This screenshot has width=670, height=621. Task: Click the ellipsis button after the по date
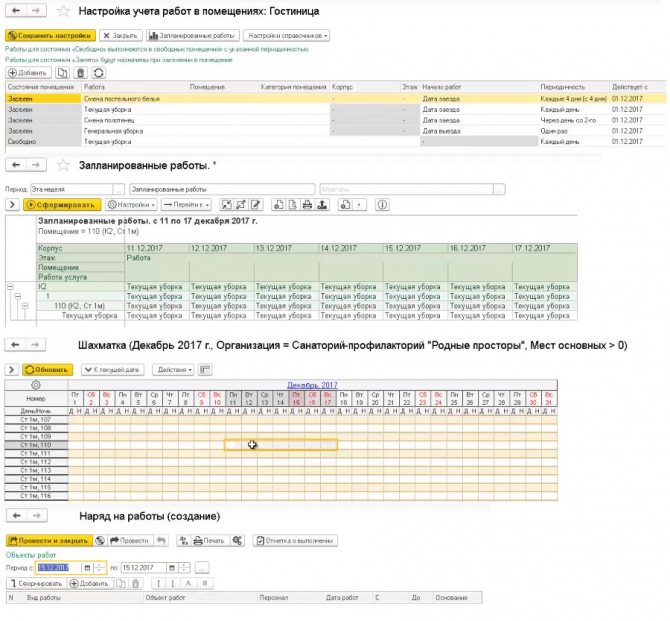coord(202,568)
